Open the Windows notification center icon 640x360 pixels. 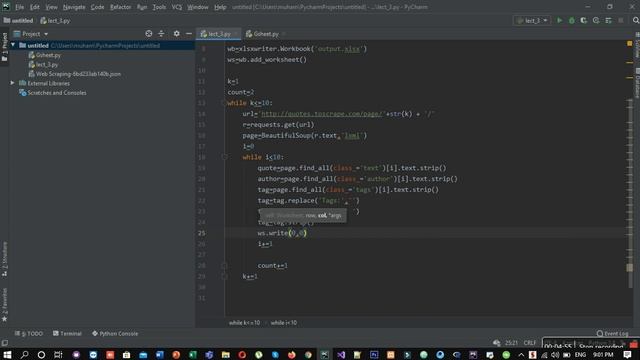(627, 355)
